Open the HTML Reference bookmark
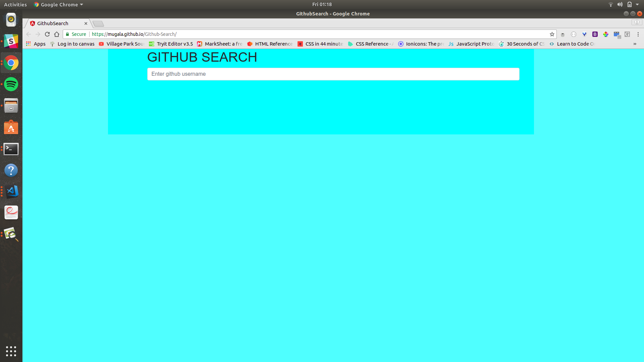 [270, 44]
